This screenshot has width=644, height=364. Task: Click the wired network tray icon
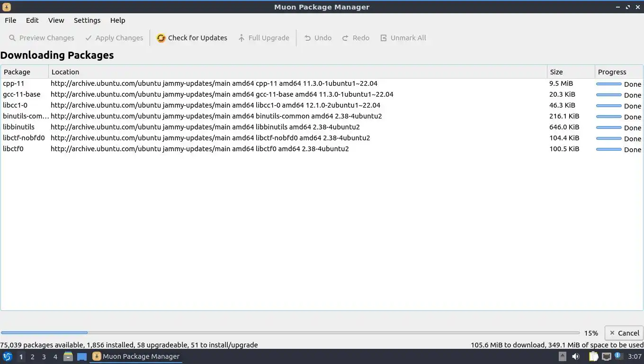point(606,356)
